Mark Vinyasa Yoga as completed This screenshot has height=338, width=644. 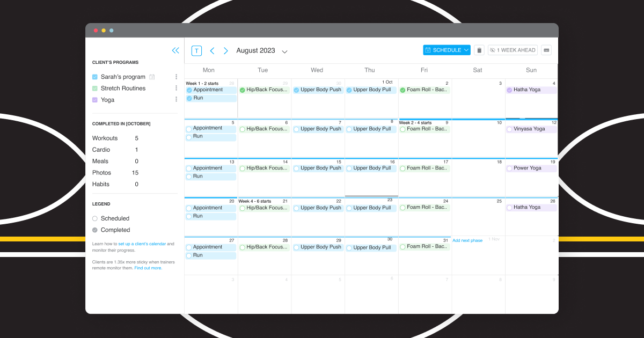tap(510, 129)
